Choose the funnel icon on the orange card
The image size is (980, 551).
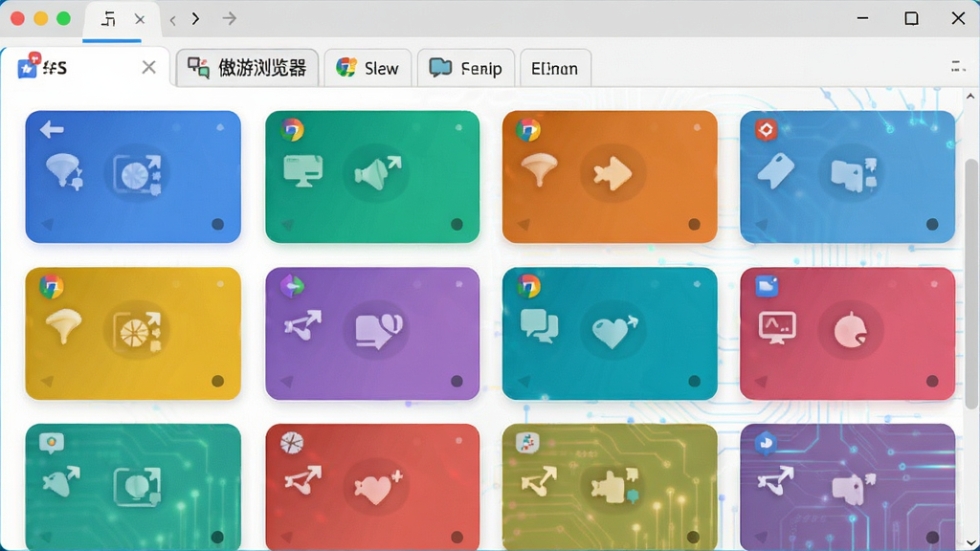[x=540, y=169]
